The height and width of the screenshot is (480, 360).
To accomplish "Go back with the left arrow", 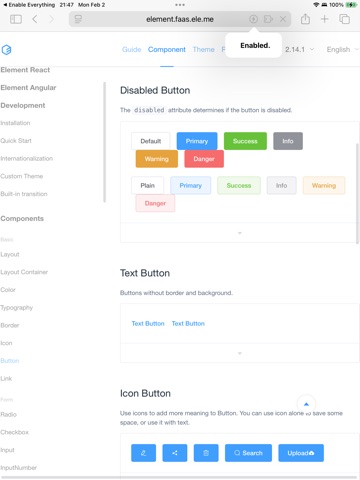I will point(35,19).
